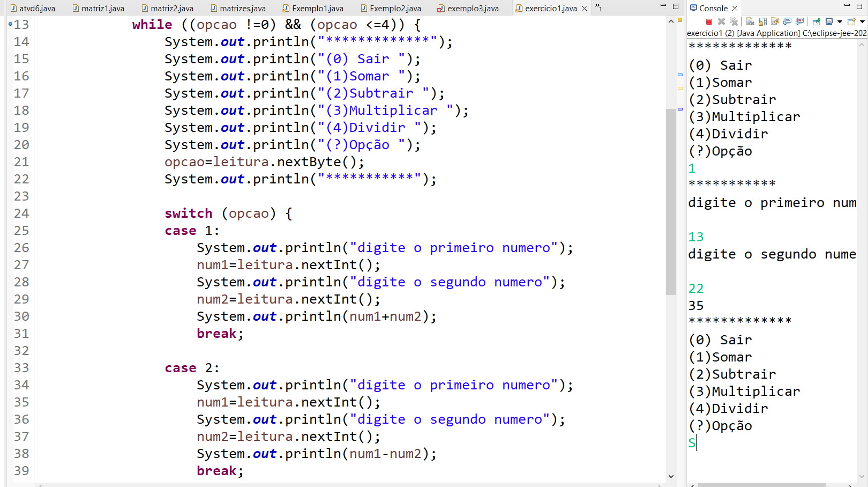Toggle Scroll Lock in the console
The image size is (868, 487).
762,21
